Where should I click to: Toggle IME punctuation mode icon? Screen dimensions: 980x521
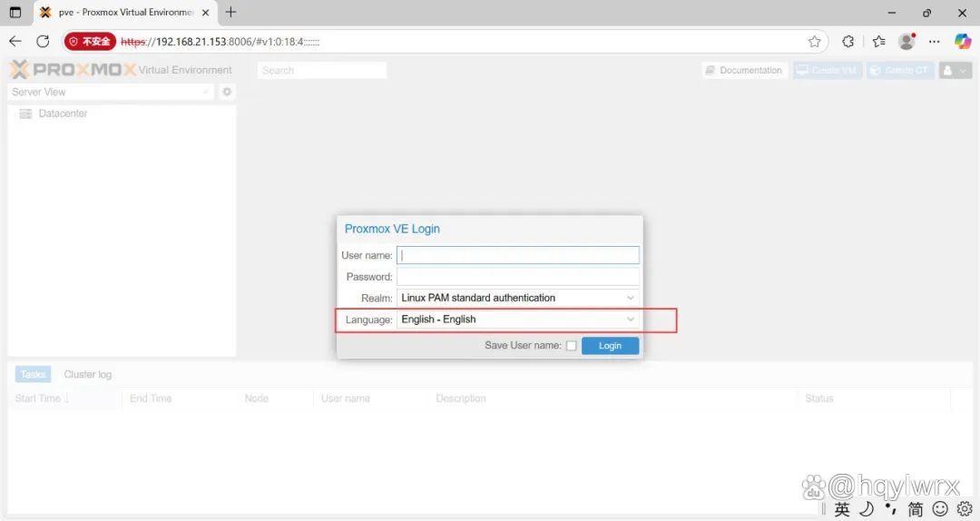(891, 507)
